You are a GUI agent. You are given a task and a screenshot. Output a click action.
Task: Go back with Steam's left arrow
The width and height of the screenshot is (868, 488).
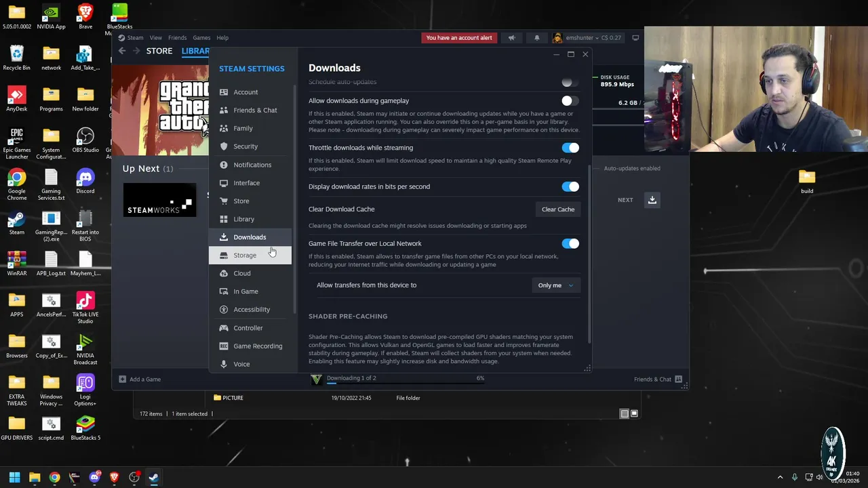pos(122,51)
